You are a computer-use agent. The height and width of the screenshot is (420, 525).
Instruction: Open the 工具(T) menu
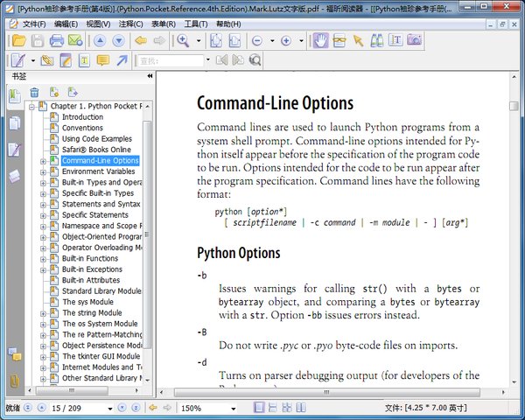[196, 24]
